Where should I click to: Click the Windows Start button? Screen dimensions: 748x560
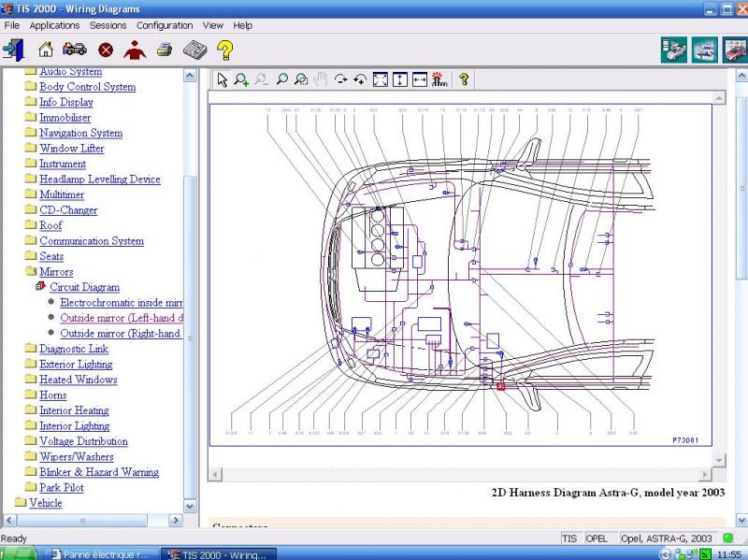18,554
